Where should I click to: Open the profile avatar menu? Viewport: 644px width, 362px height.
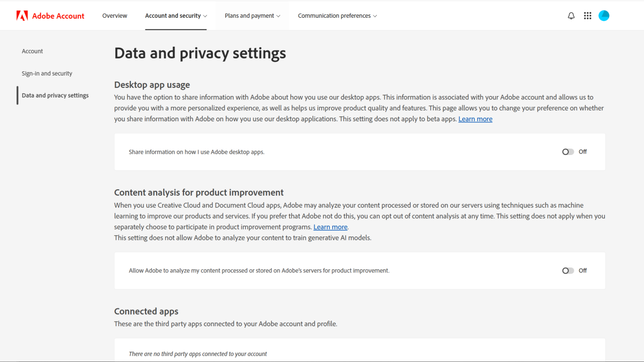604,16
